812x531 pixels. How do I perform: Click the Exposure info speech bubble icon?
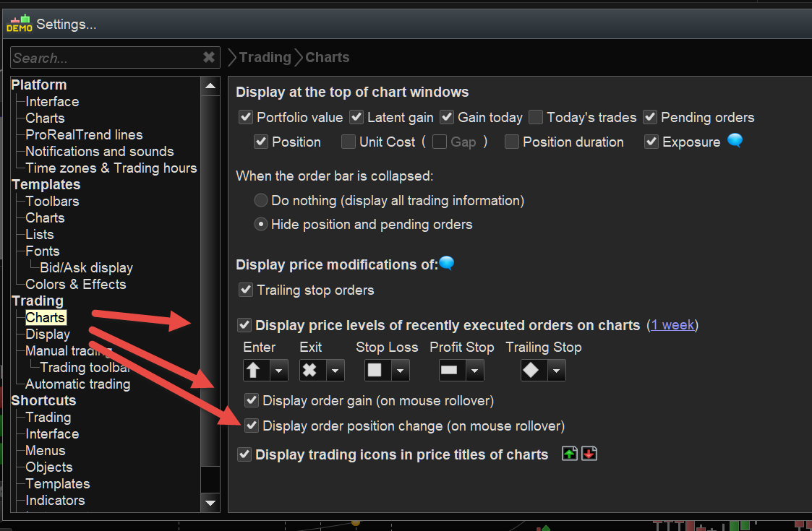[735, 141]
